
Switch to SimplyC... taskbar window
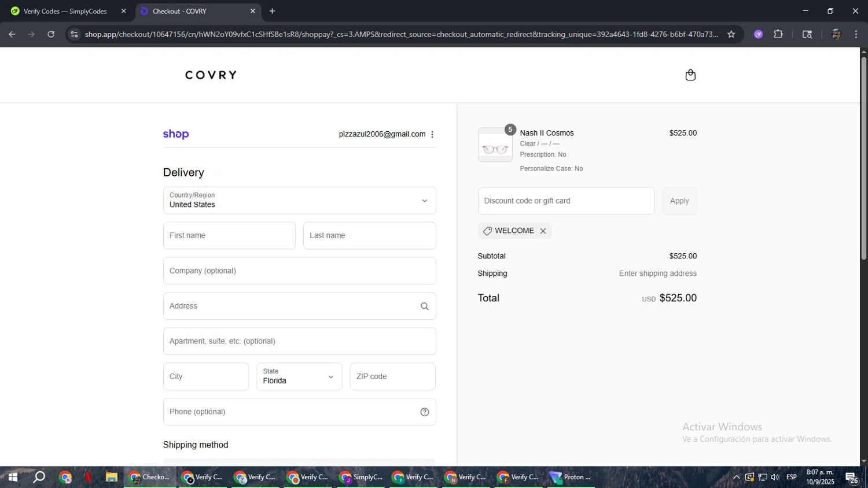(361, 478)
